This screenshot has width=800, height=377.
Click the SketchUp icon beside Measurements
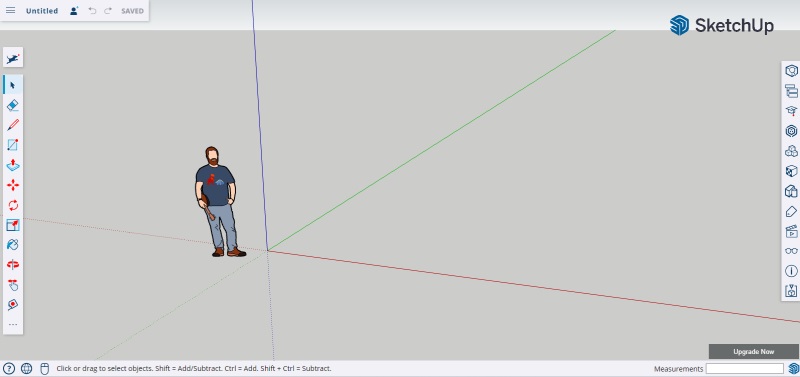pyautogui.click(x=793, y=368)
